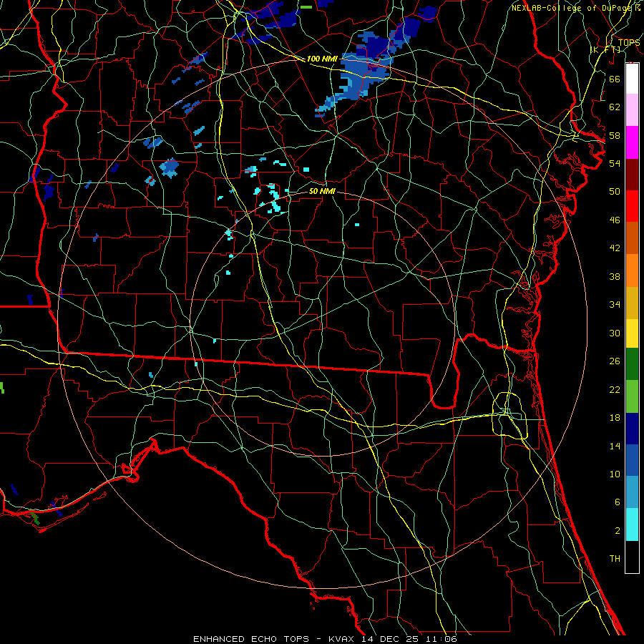The image size is (644, 644).
Task: Click the magenta legend swatch
Action: click(632, 142)
